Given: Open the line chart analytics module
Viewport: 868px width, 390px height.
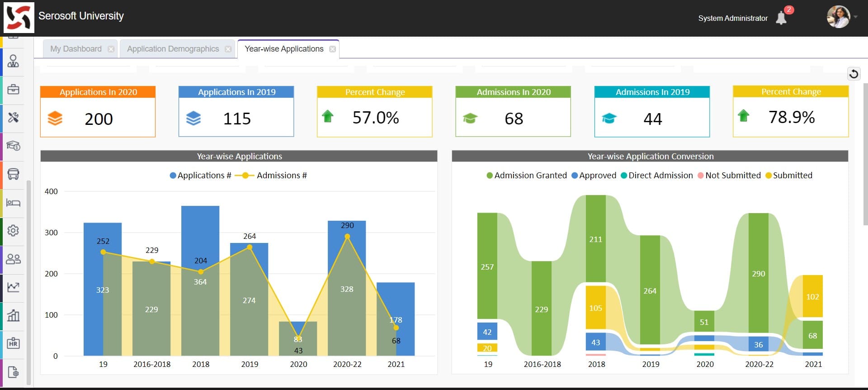Looking at the screenshot, I should 13,287.
